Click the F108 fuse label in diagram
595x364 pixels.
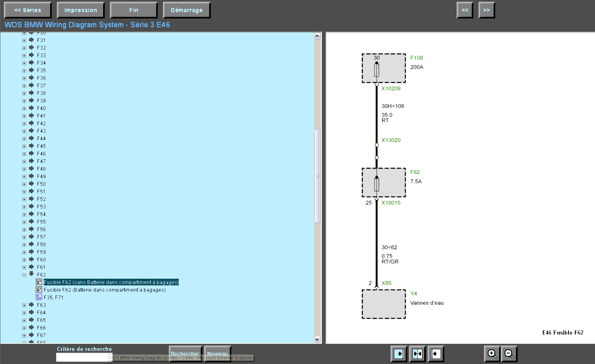coord(417,58)
